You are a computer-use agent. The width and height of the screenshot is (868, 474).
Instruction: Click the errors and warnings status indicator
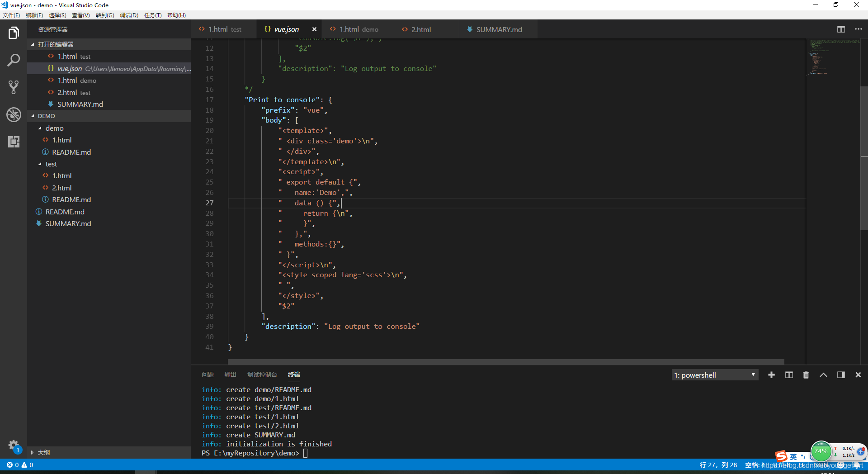20,465
